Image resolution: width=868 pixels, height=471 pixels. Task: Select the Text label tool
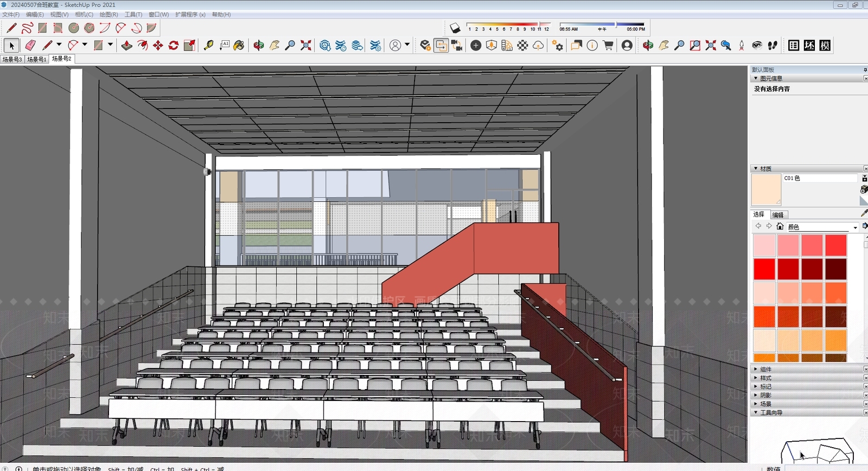click(x=224, y=46)
